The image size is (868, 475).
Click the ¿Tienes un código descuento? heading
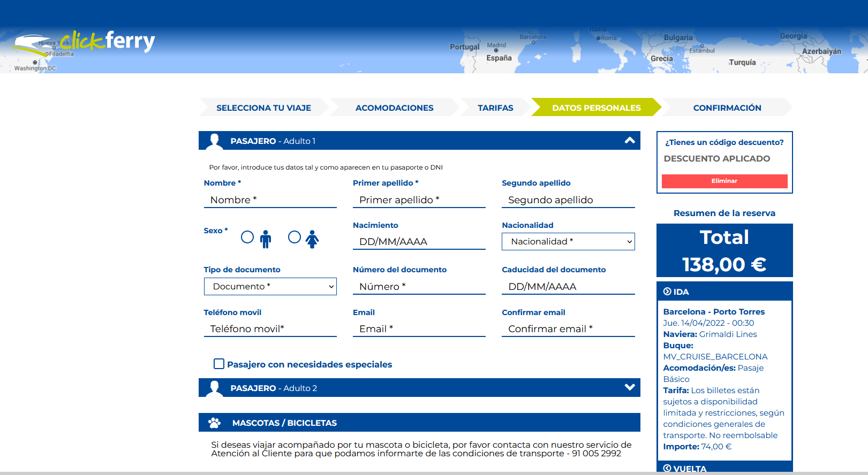pos(724,142)
